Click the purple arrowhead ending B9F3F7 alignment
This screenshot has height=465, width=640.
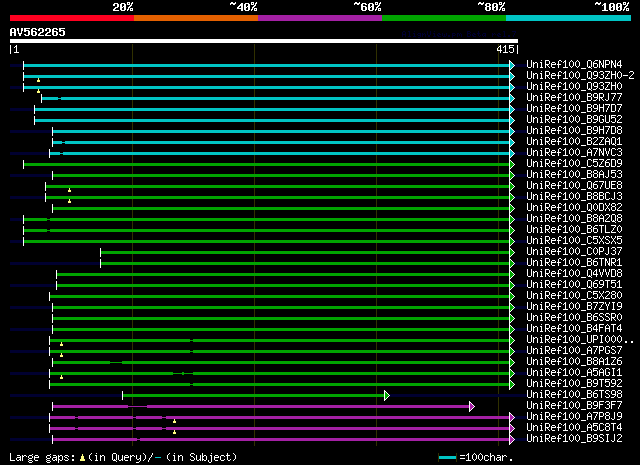472,406
